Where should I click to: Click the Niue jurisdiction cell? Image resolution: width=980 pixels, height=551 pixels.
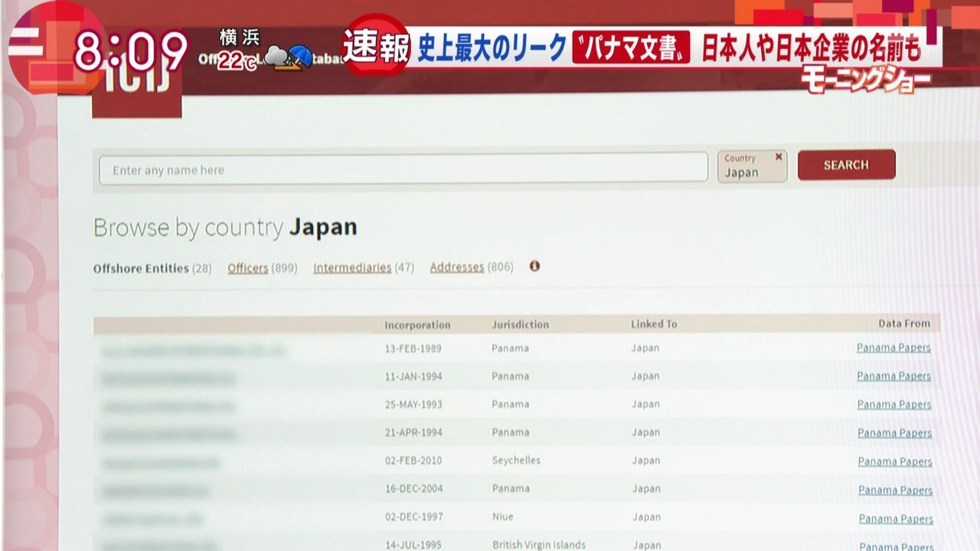pyautogui.click(x=503, y=517)
